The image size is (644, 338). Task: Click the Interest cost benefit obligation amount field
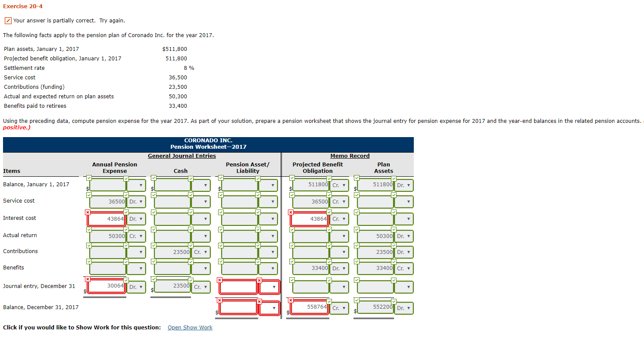tap(309, 219)
